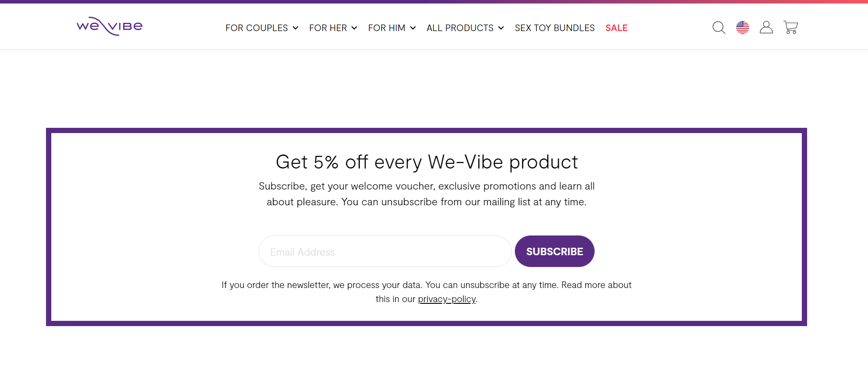
Task: Open the red SALE link
Action: point(616,28)
